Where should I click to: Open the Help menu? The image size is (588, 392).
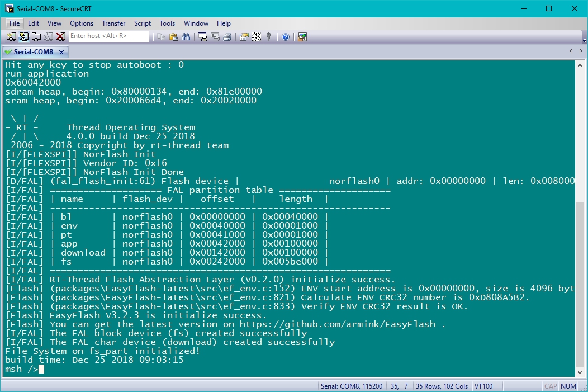(224, 23)
